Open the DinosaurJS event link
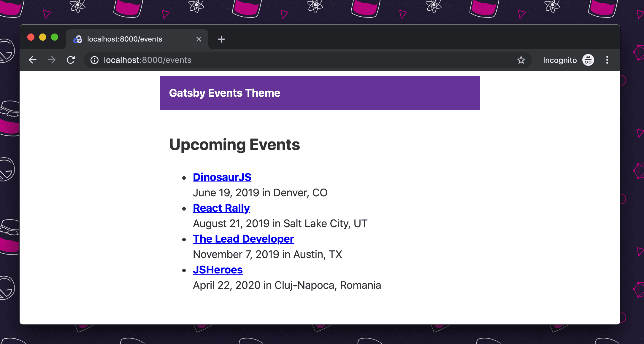 coord(222,177)
